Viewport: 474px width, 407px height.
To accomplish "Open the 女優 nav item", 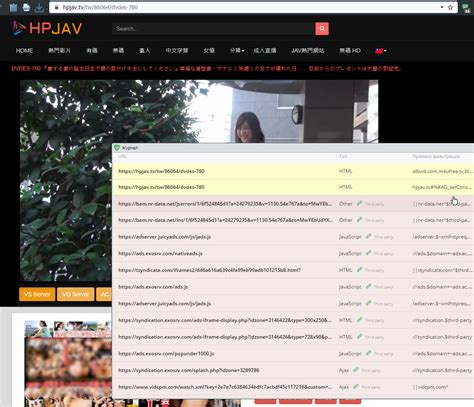I will click(x=209, y=51).
